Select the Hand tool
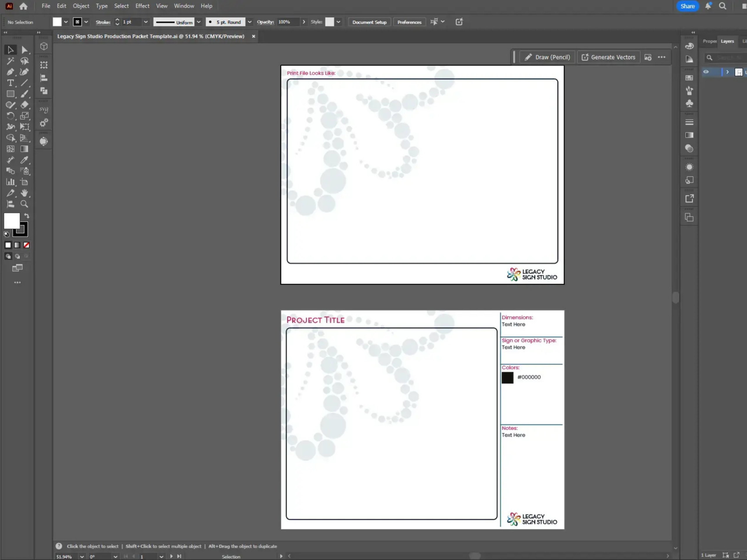The image size is (747, 560). (24, 193)
